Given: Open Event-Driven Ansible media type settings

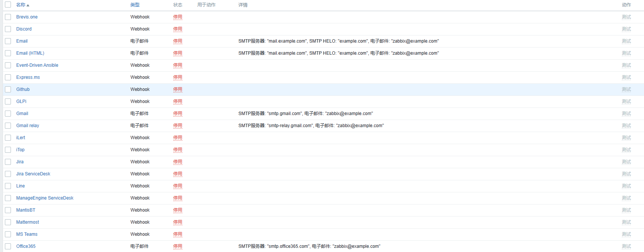Looking at the screenshot, I should pyautogui.click(x=37, y=65).
